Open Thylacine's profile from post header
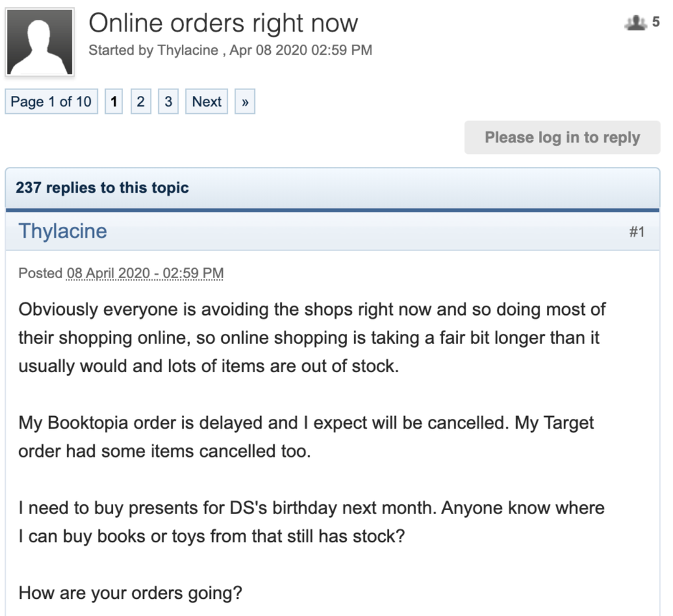Image resolution: width=673 pixels, height=616 pixels. (x=62, y=231)
